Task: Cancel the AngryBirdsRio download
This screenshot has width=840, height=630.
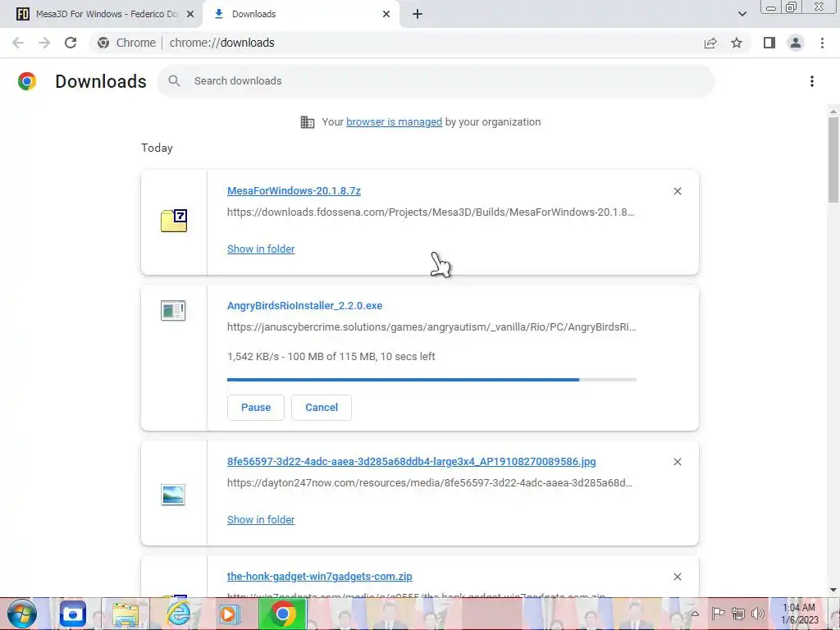Action: [x=322, y=408]
